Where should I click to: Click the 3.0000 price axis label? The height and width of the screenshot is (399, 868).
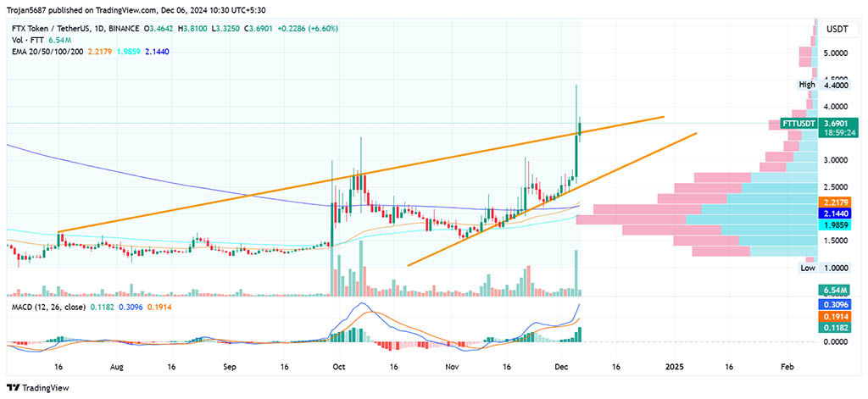pos(834,160)
